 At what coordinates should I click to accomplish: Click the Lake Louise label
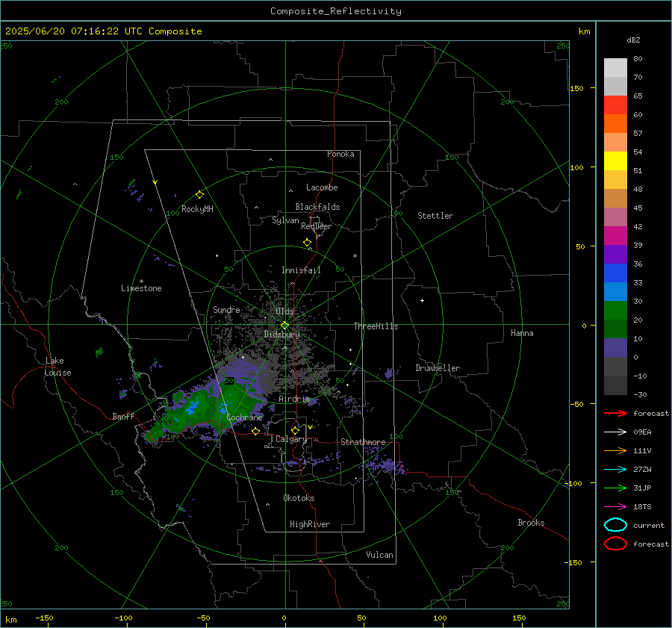click(58, 367)
